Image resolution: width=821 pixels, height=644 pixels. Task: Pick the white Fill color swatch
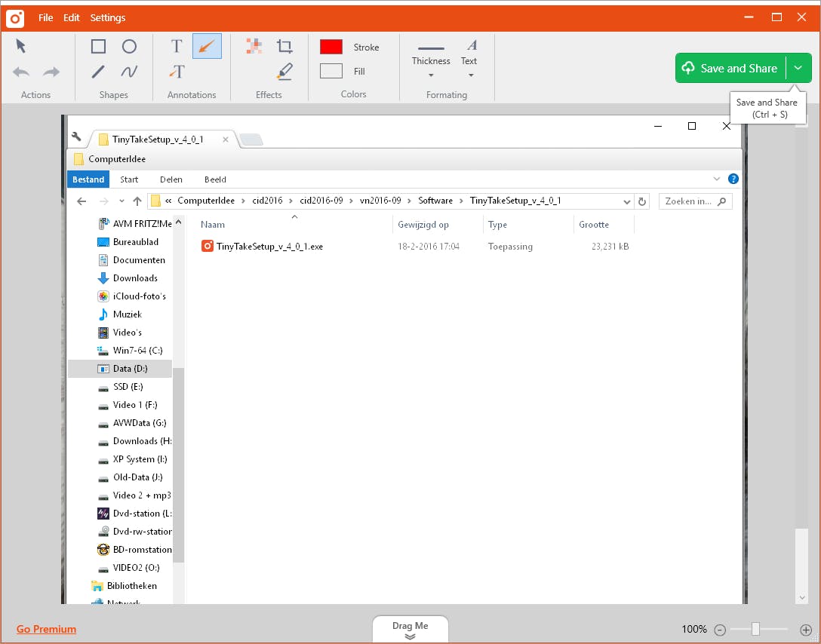331,71
